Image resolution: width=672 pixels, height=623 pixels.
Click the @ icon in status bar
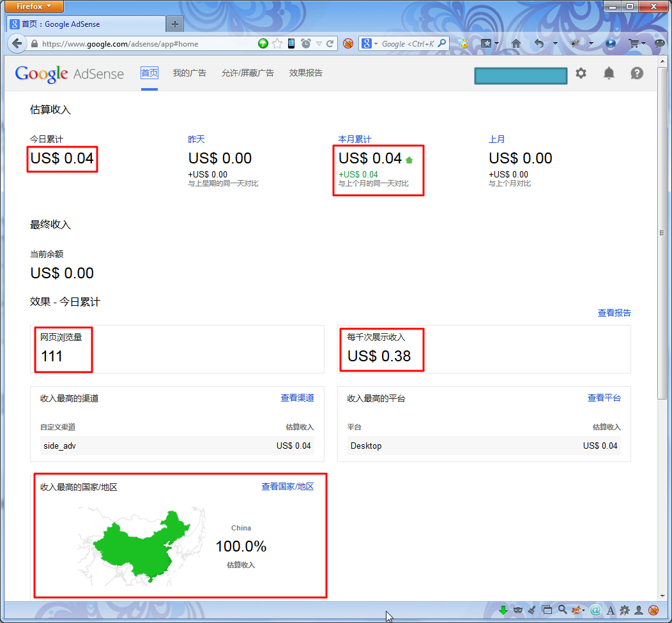tap(595, 610)
